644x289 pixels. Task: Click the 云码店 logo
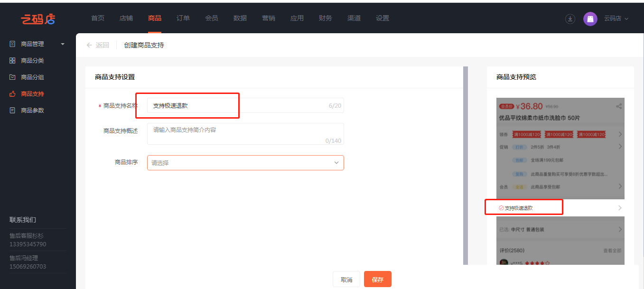(38, 19)
